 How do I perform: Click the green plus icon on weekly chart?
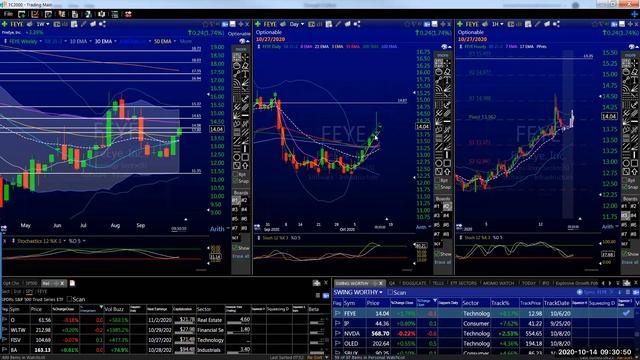click(x=4, y=24)
